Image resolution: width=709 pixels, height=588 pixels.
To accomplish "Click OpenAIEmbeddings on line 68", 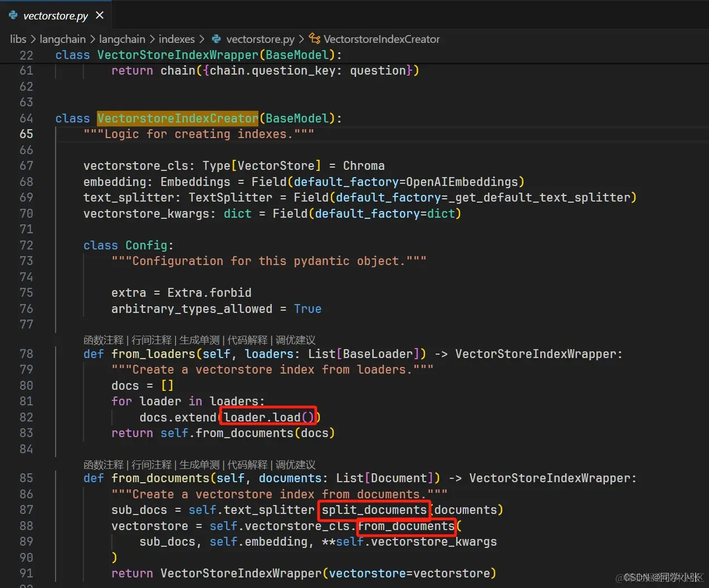I will (x=462, y=182).
